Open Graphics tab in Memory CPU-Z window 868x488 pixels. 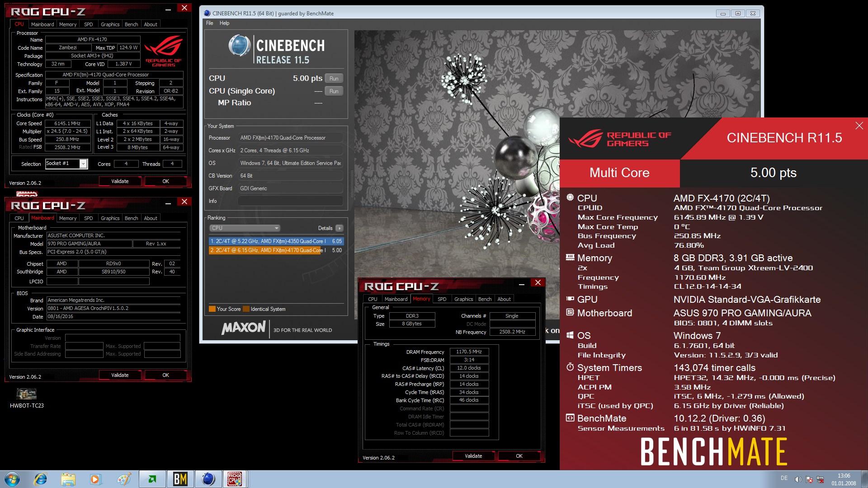coord(463,299)
